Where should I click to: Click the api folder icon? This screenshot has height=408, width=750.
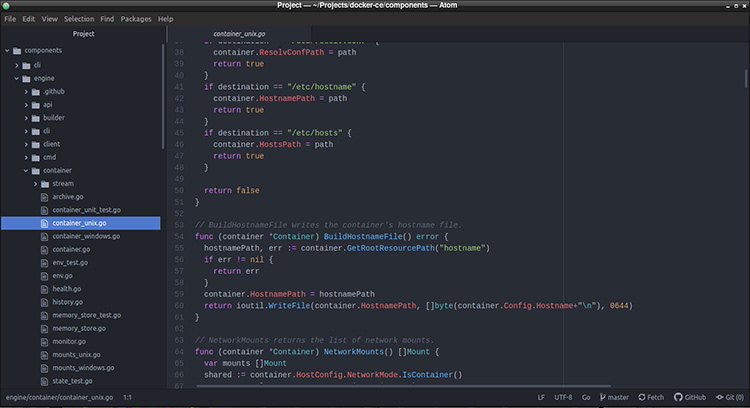pos(35,104)
